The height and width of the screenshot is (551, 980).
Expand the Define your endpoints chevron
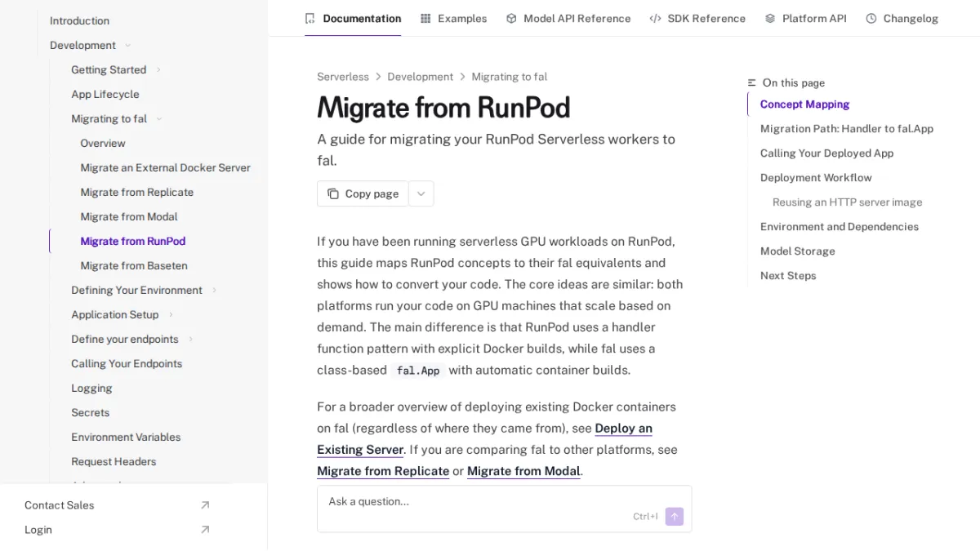191,339
